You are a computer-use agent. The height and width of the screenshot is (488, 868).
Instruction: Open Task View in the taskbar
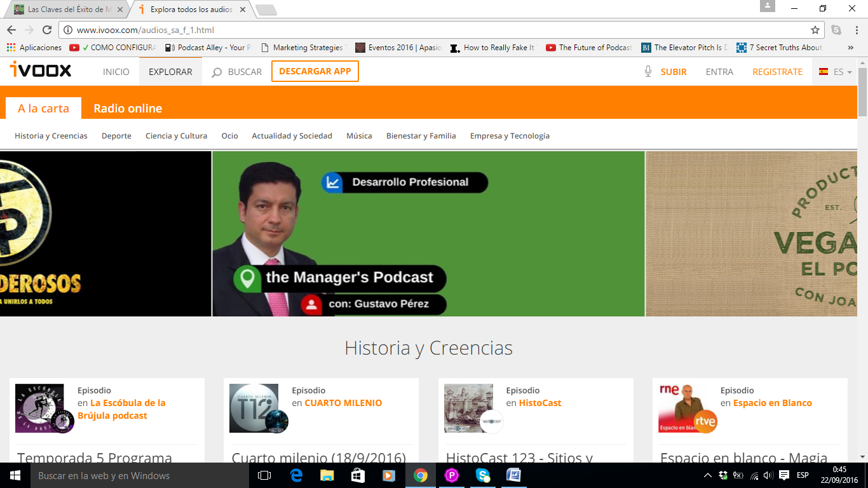tap(264, 475)
